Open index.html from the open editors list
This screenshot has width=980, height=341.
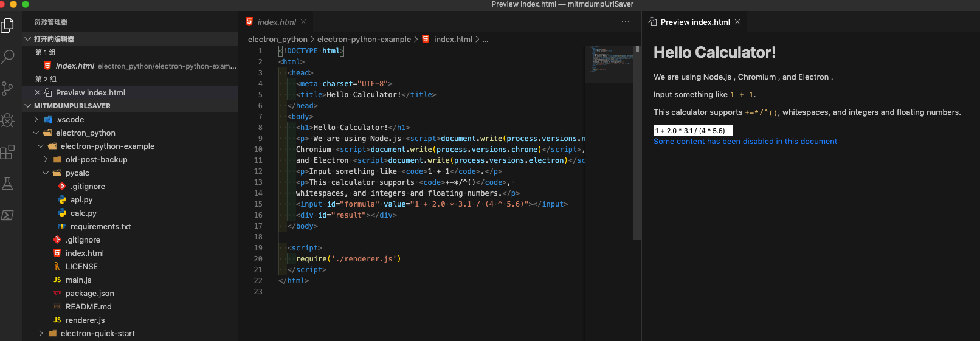130,66
